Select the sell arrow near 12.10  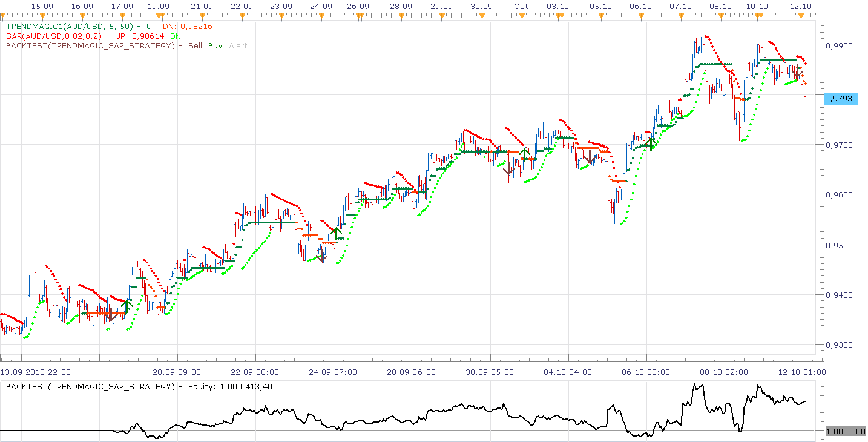coord(798,71)
